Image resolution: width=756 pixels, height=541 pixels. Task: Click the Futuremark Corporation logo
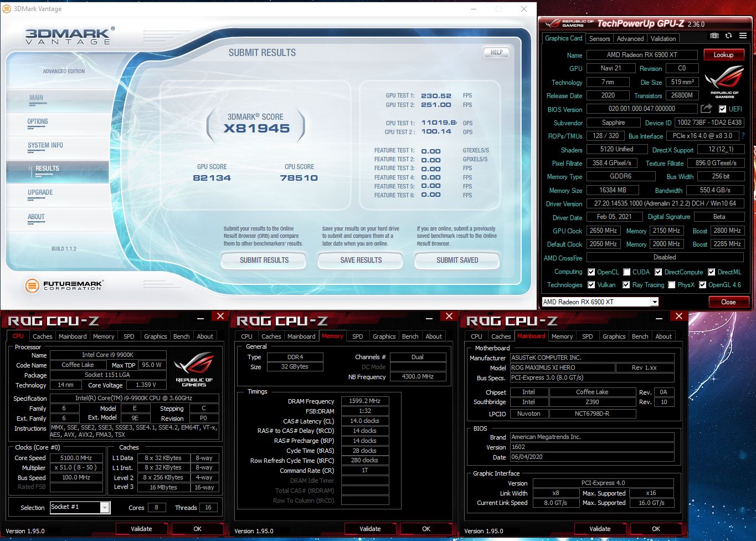[64, 285]
